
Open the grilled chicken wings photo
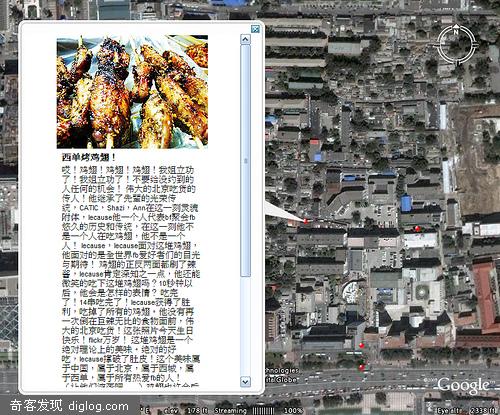[132, 92]
